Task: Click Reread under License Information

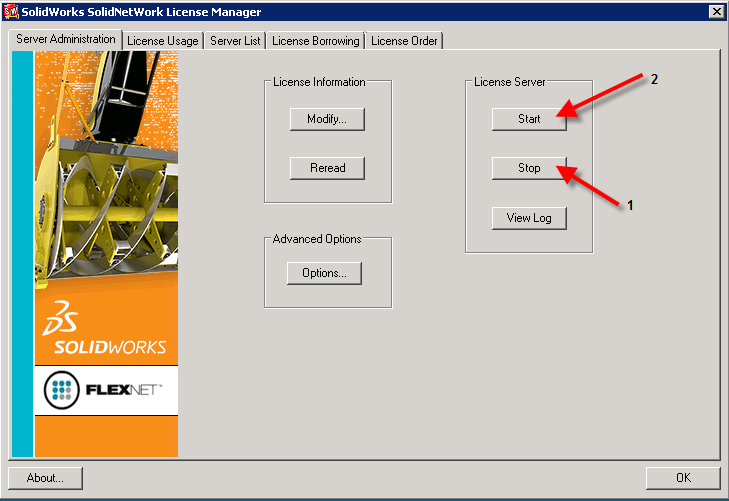Action: [327, 168]
